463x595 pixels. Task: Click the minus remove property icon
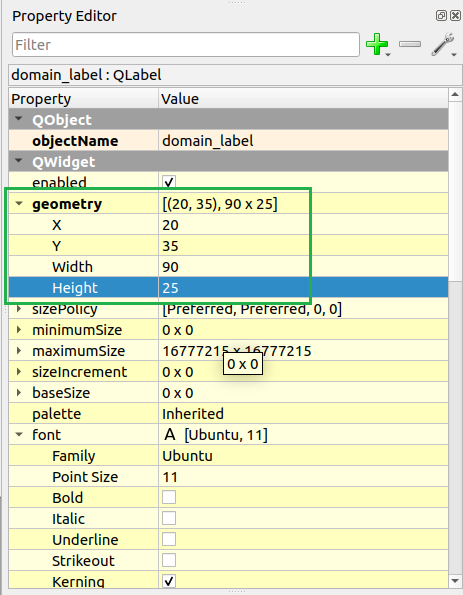410,44
